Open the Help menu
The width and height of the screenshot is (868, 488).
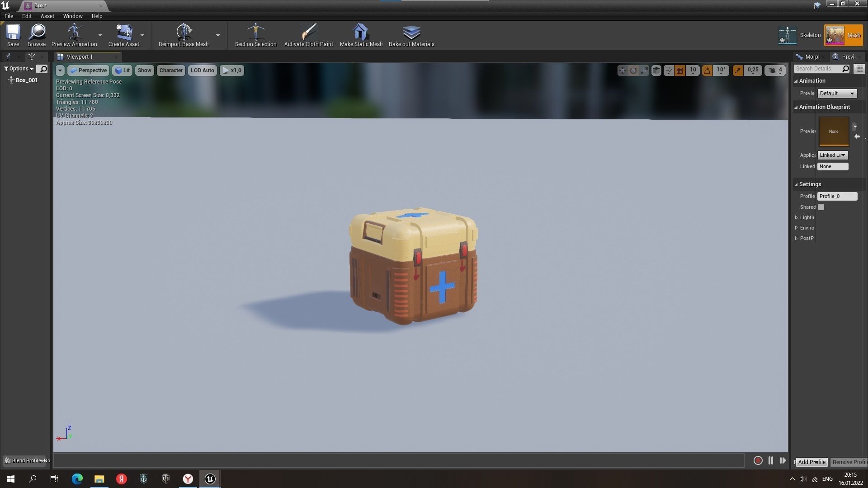pyautogui.click(x=97, y=16)
